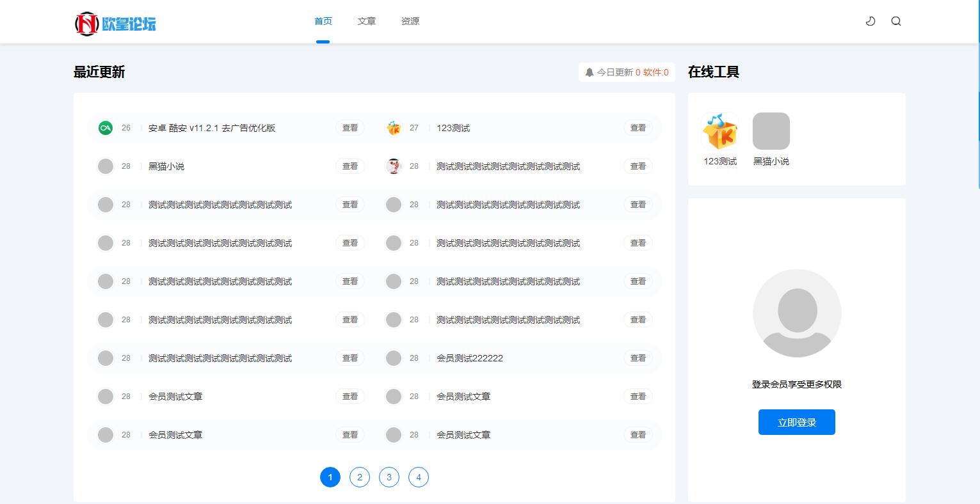This screenshot has height=504, width=980.
Task: Open the 安卓 酷安 v11.2.1 去广告优化版 post
Action: coord(212,128)
